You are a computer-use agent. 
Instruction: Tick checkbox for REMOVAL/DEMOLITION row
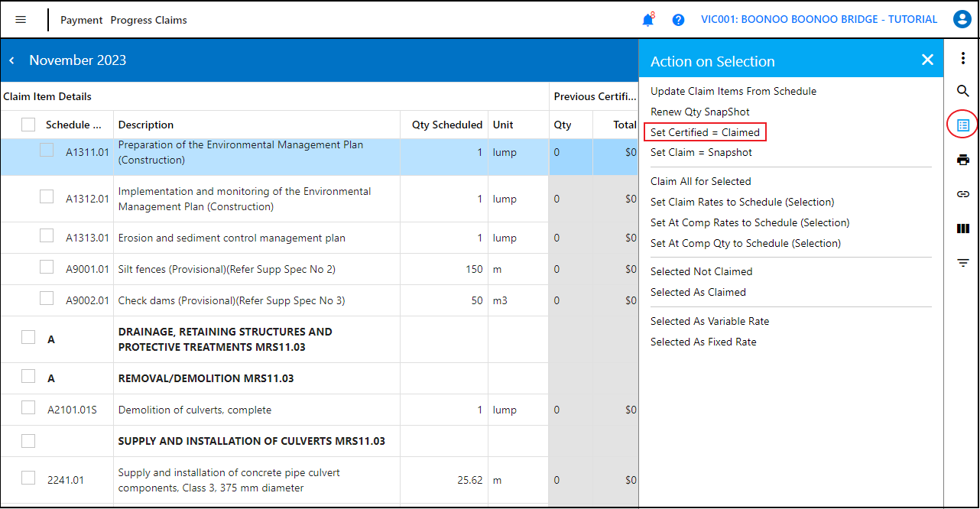point(28,376)
